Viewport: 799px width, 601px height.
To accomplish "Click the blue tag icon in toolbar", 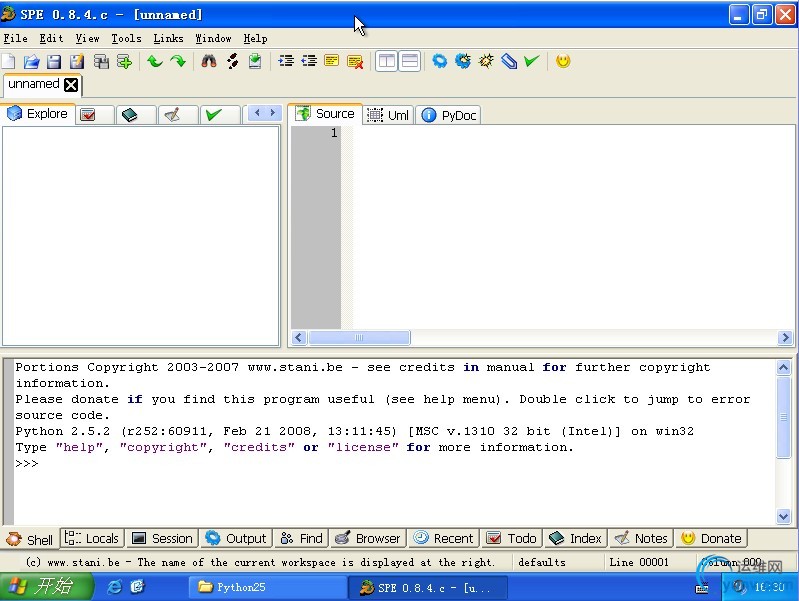I will tap(509, 62).
